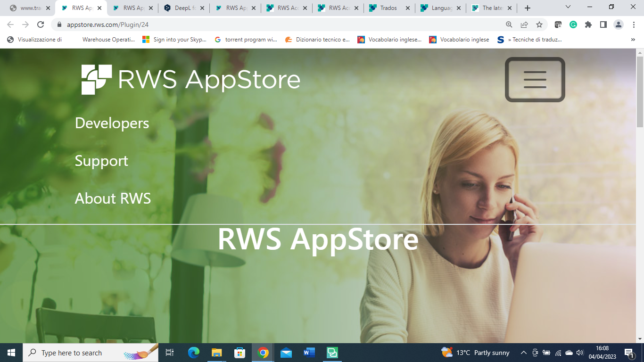
Task: Open Chrome browser extensions puzzle icon
Action: 589,24
